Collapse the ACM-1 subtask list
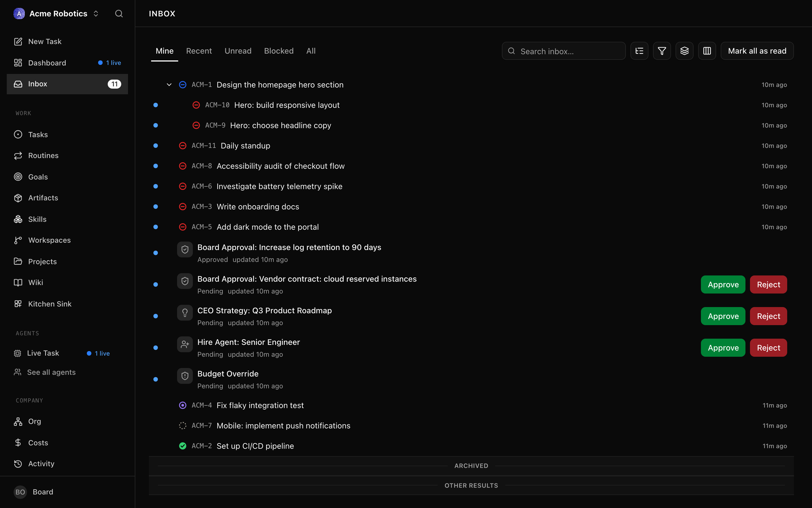 coord(169,85)
